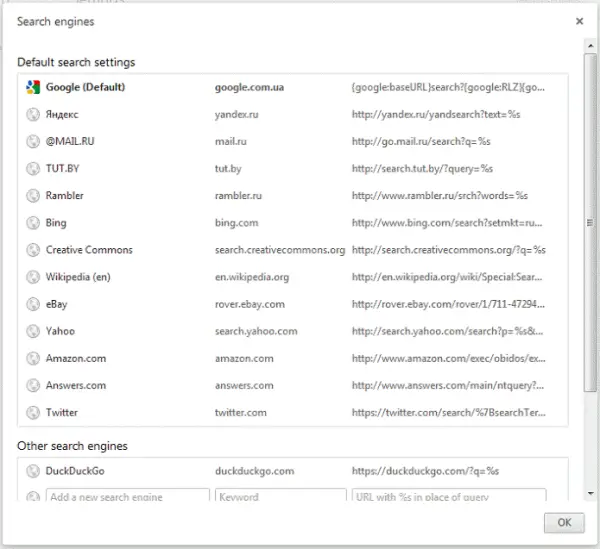Select the TUT.BY engine name

tap(62, 169)
